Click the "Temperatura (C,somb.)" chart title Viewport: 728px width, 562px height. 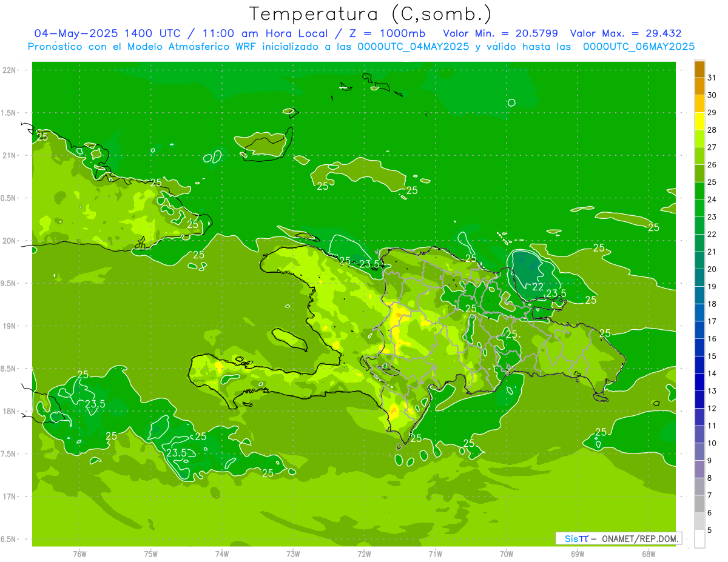[370, 14]
